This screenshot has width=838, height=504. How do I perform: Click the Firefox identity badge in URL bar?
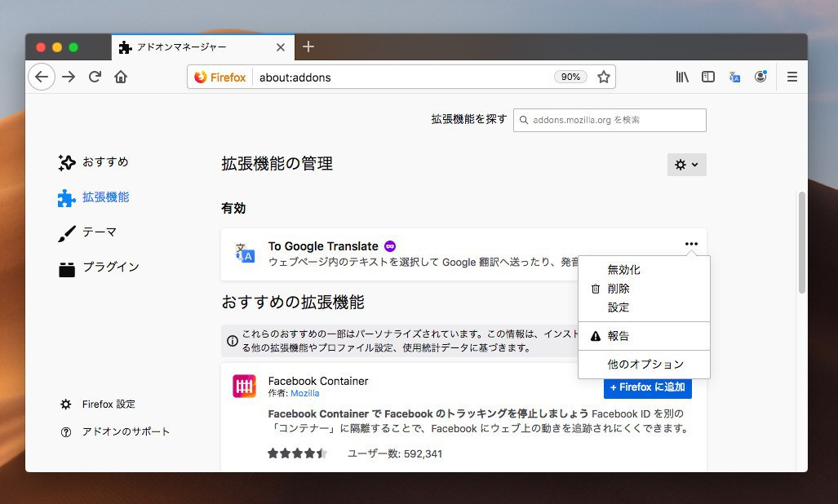219,77
